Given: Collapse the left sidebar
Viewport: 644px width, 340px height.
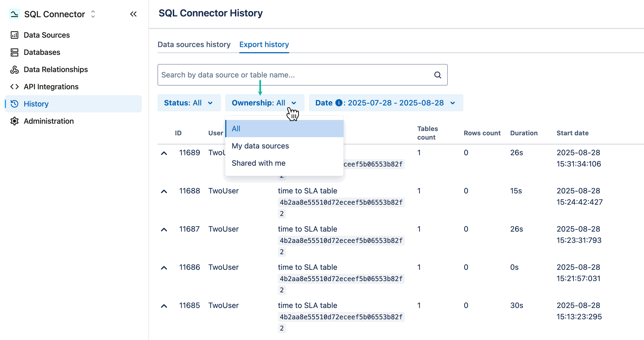Looking at the screenshot, I should [133, 14].
